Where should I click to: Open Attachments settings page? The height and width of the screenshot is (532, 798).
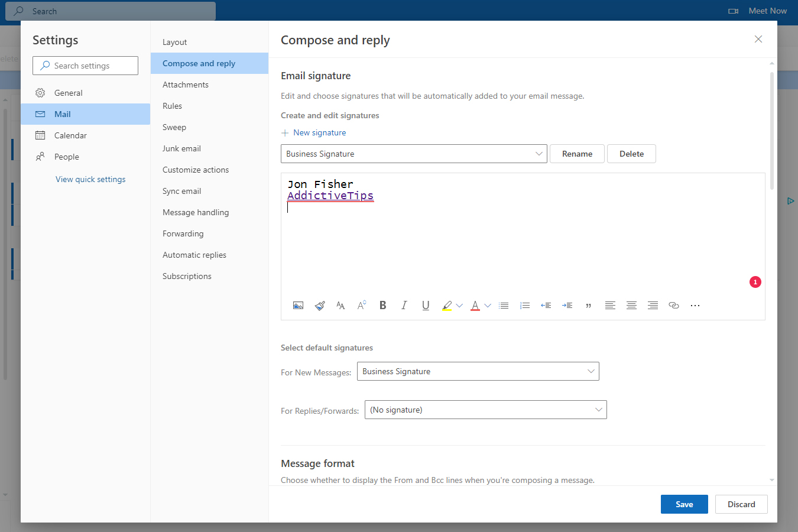pyautogui.click(x=209, y=85)
